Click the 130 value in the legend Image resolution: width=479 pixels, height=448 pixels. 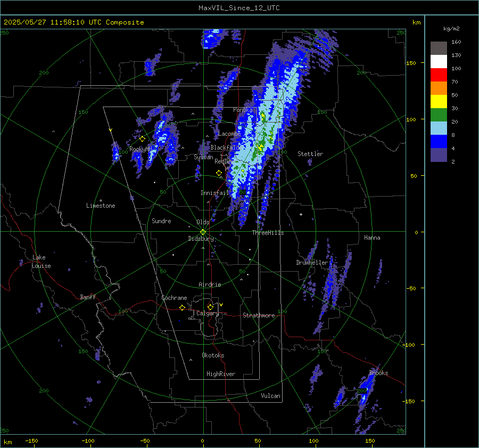click(x=456, y=55)
